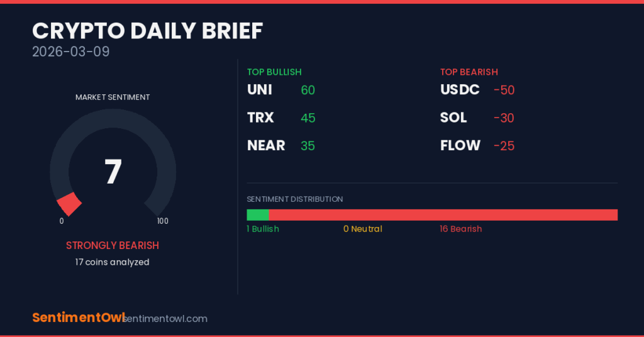Click the 0 Neutral legend label
Viewport: 644px width, 337px height.
point(363,229)
